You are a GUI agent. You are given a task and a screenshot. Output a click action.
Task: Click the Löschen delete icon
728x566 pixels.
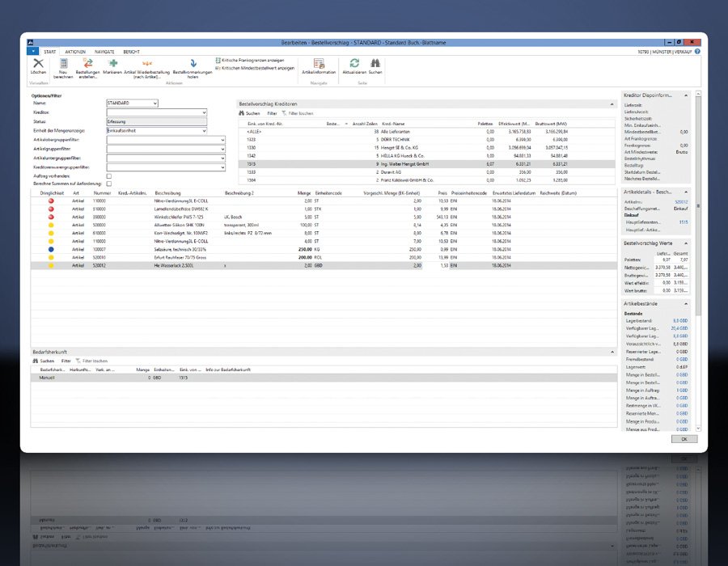pos(38,64)
